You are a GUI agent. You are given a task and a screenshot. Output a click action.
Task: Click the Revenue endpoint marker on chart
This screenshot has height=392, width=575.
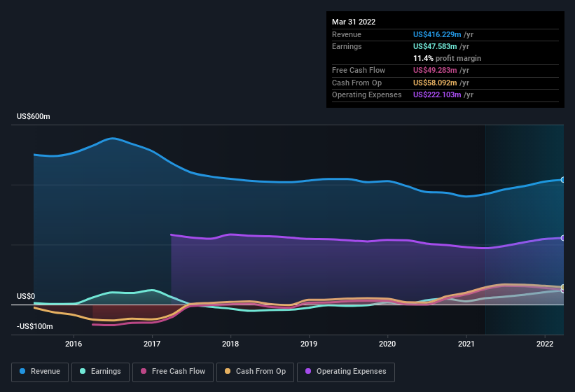click(x=562, y=180)
